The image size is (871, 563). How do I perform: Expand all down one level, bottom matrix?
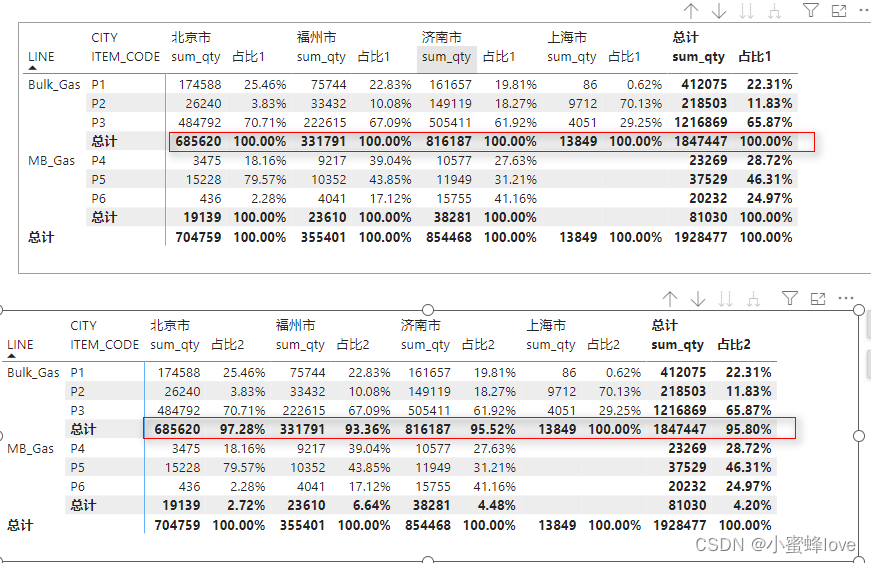click(753, 299)
